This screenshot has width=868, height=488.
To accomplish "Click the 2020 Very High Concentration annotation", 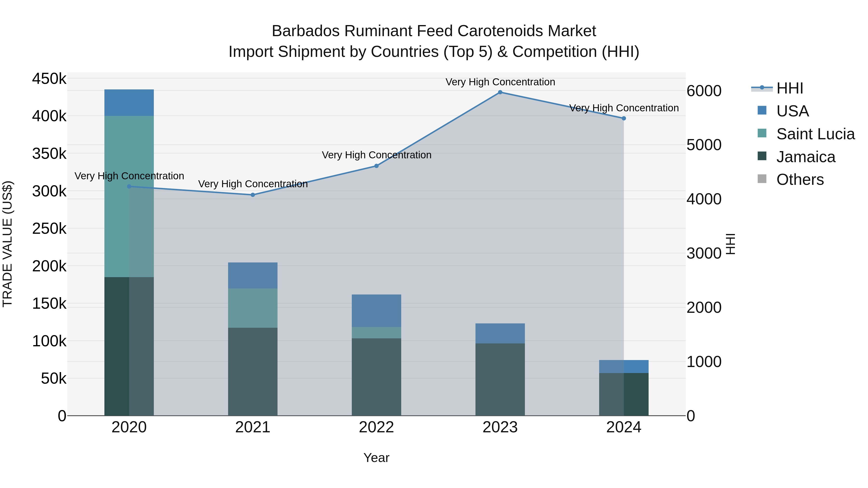I will 129,176.
